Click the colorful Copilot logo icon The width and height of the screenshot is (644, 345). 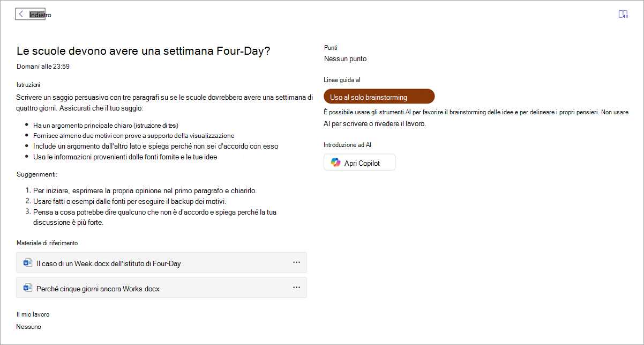click(336, 163)
